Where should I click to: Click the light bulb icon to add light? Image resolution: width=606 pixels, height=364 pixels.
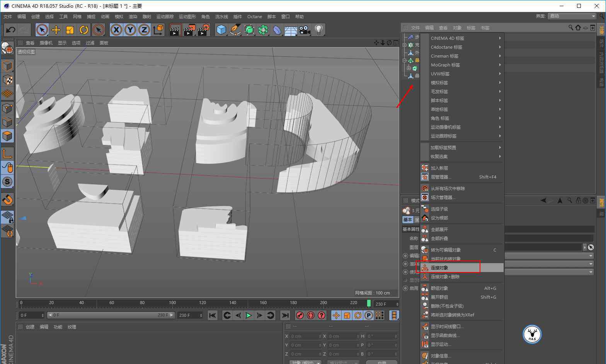(318, 30)
